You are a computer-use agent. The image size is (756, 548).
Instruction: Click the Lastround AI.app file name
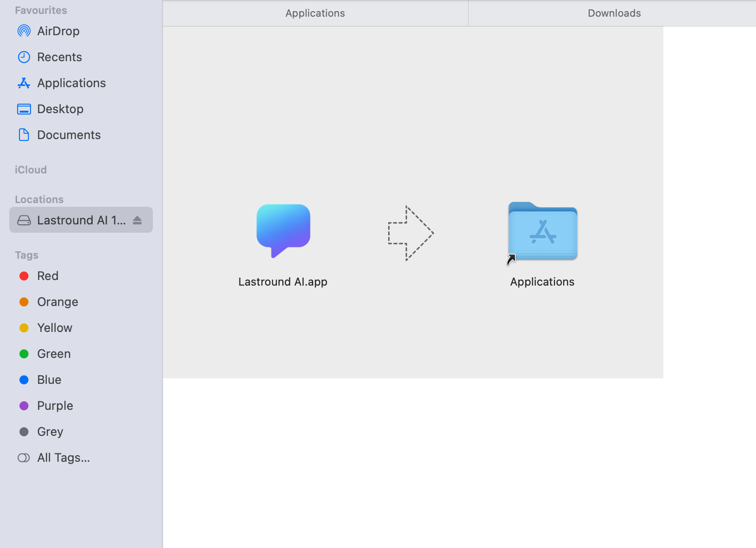tap(283, 282)
